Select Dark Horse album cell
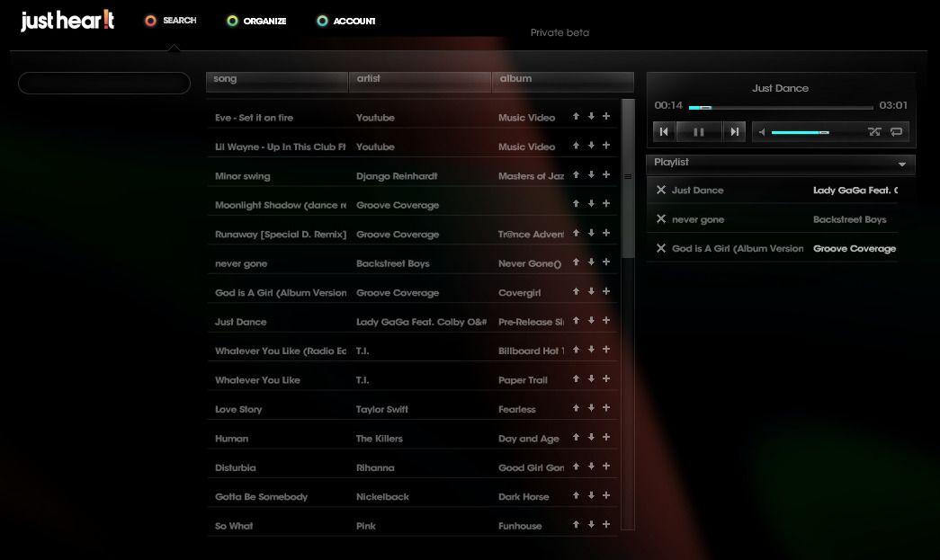The height and width of the screenshot is (560, 940). tap(524, 497)
